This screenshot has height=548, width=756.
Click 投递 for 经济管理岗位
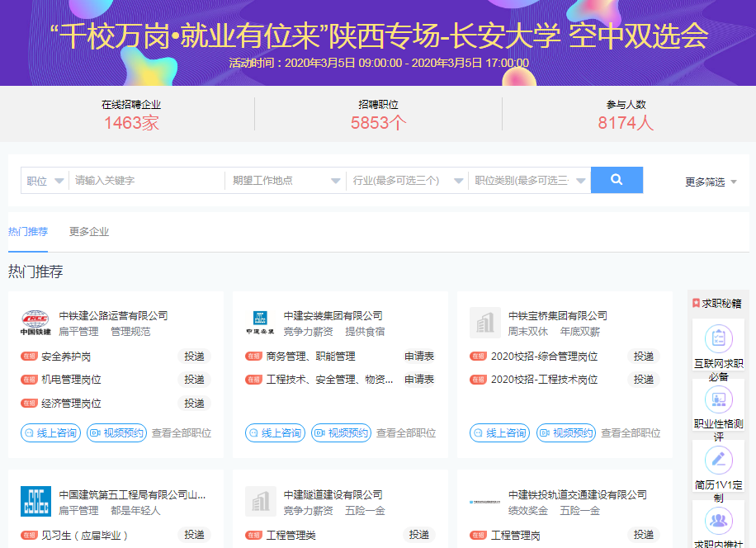coord(194,403)
